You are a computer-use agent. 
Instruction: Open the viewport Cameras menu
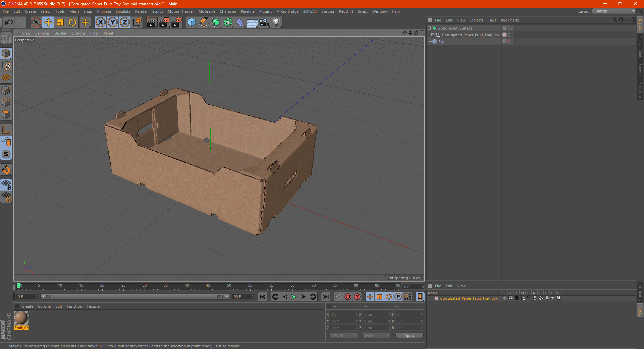42,33
